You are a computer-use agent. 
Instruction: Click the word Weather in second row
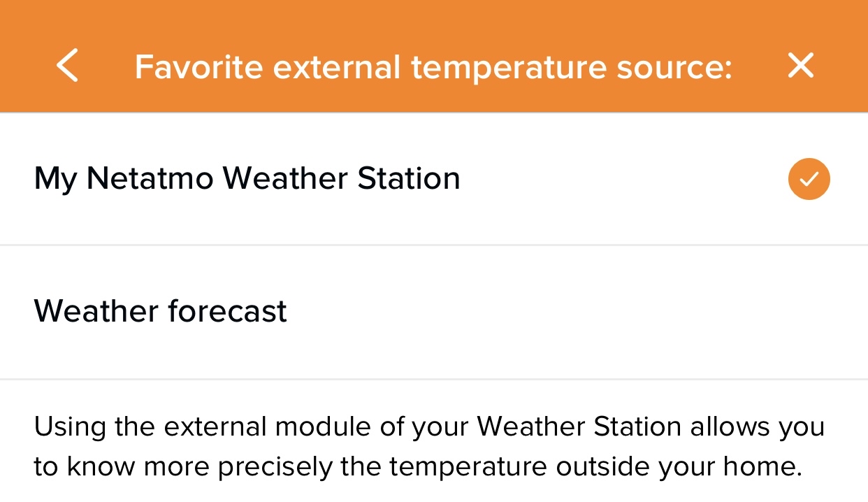tap(96, 311)
